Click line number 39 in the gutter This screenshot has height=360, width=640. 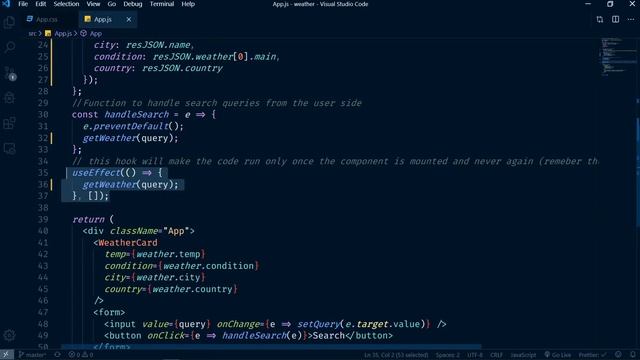(x=43, y=219)
